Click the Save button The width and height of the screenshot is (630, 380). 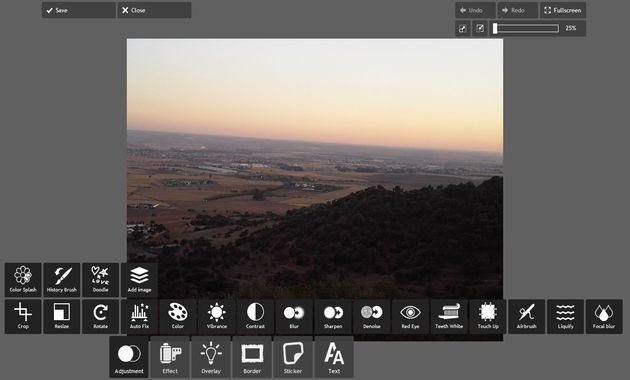tap(79, 10)
